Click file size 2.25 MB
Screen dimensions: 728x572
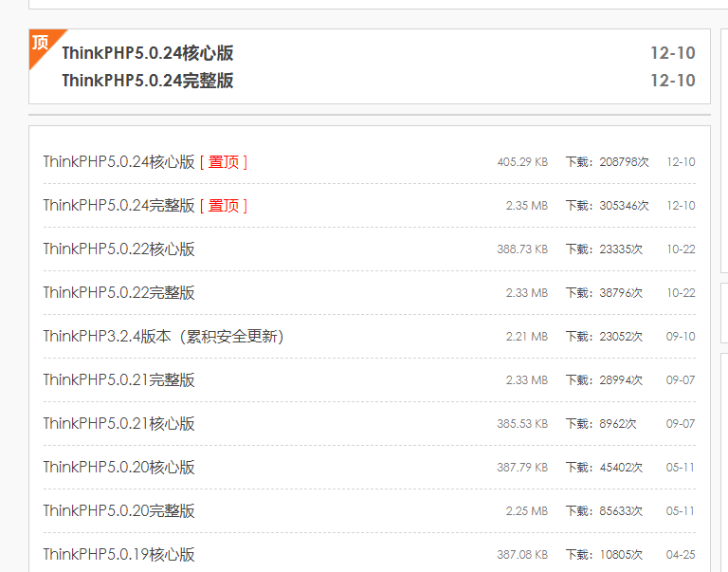526,511
